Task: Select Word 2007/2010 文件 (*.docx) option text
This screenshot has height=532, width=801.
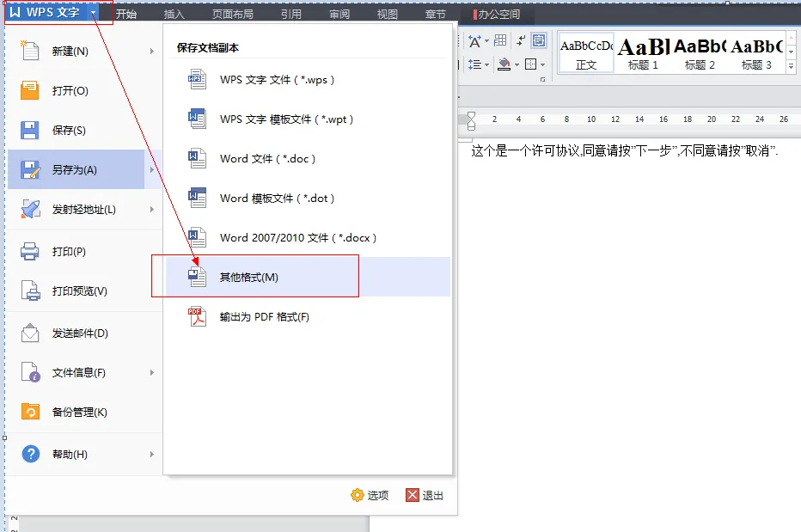Action: click(298, 237)
